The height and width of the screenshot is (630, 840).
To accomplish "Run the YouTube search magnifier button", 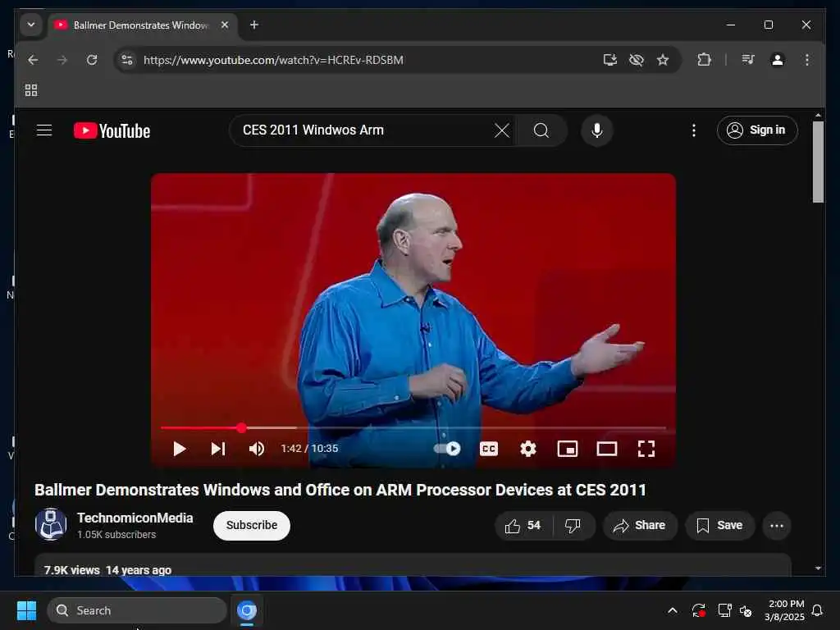I will pyautogui.click(x=541, y=130).
